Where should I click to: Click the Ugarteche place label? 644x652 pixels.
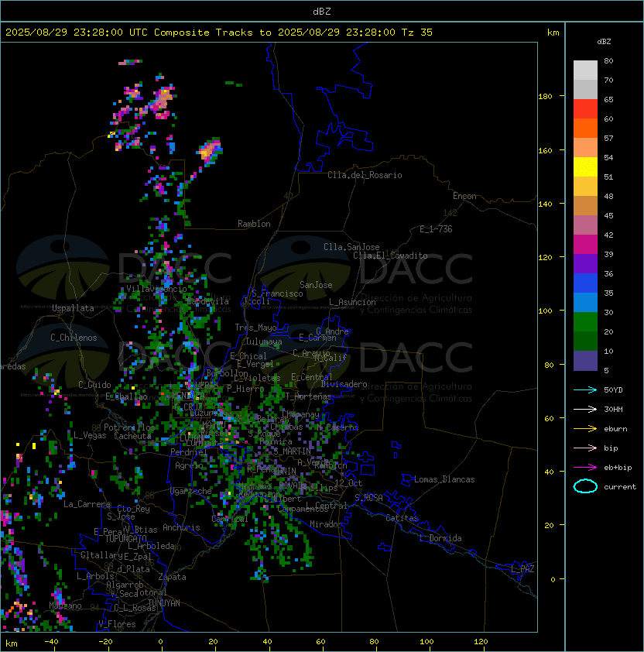point(191,491)
